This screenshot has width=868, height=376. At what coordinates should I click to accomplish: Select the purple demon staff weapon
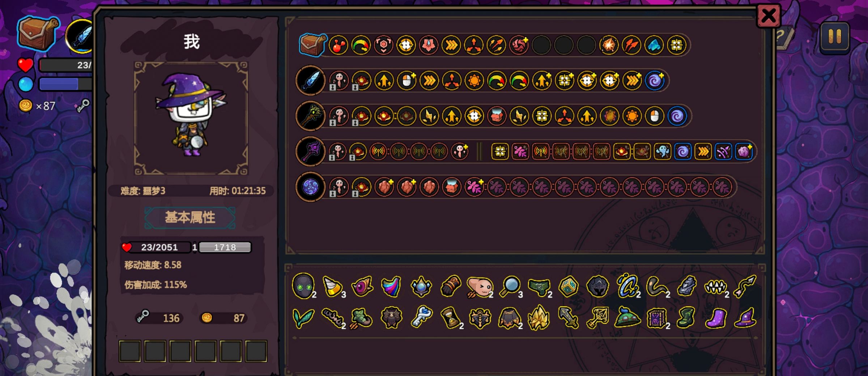click(x=310, y=151)
